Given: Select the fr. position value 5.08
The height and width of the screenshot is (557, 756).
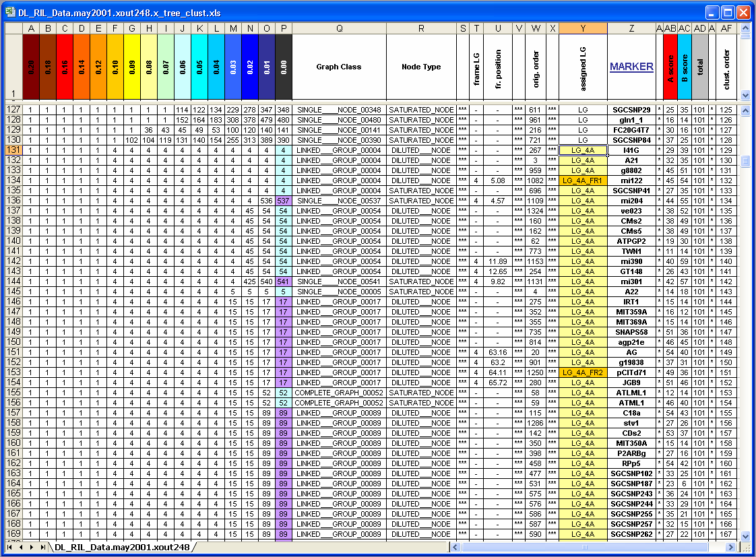Looking at the screenshot, I should [498, 181].
